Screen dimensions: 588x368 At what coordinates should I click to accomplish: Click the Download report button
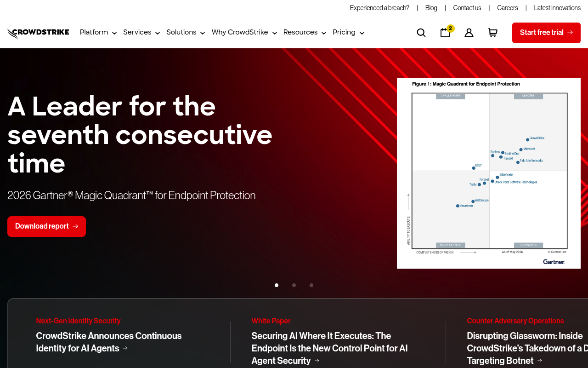pyautogui.click(x=46, y=226)
